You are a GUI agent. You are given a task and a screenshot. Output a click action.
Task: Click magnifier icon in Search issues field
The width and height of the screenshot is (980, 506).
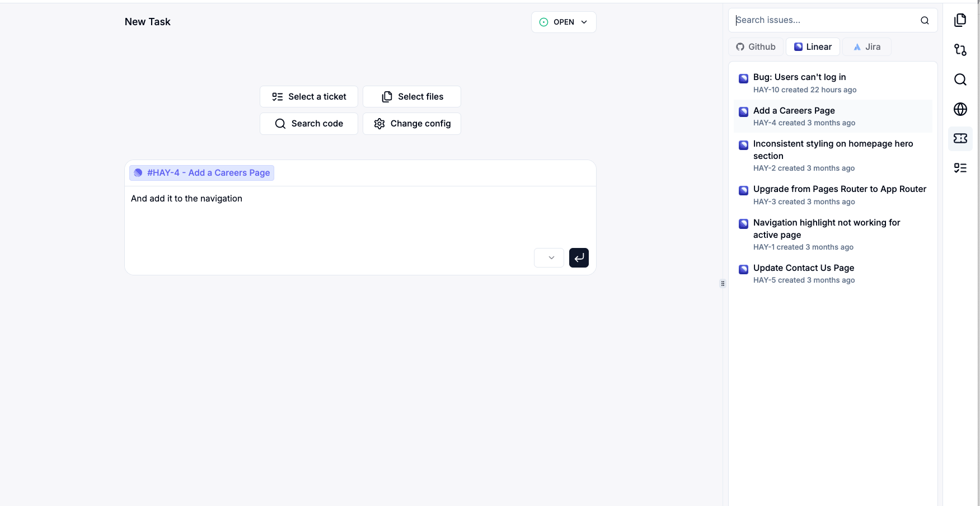pyautogui.click(x=925, y=21)
